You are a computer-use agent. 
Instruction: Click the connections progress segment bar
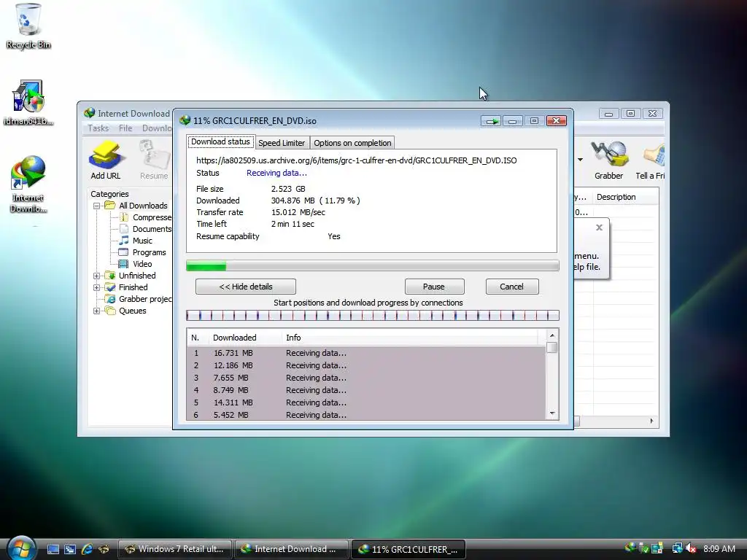coord(373,315)
